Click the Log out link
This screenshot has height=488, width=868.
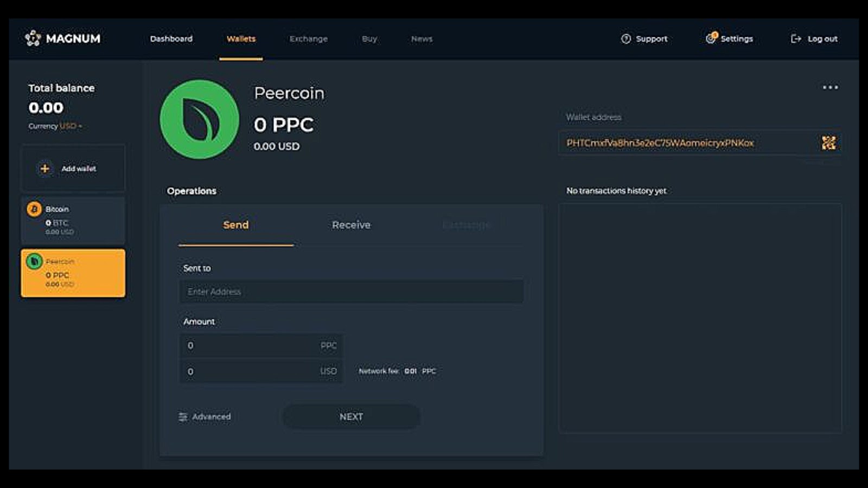822,38
